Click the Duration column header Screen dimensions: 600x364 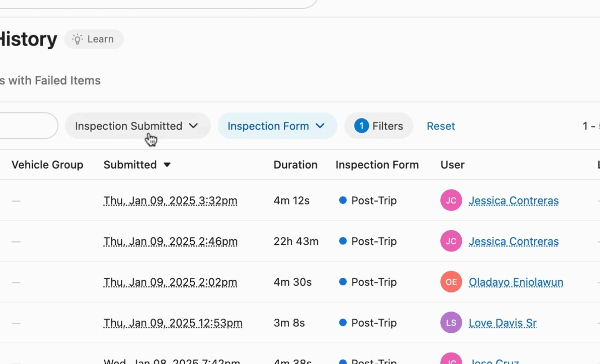(x=295, y=165)
